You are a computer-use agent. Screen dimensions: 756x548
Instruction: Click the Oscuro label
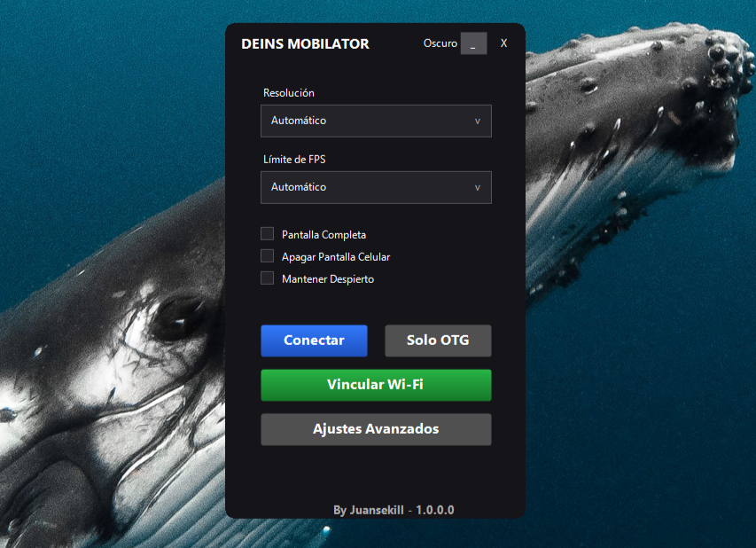440,43
